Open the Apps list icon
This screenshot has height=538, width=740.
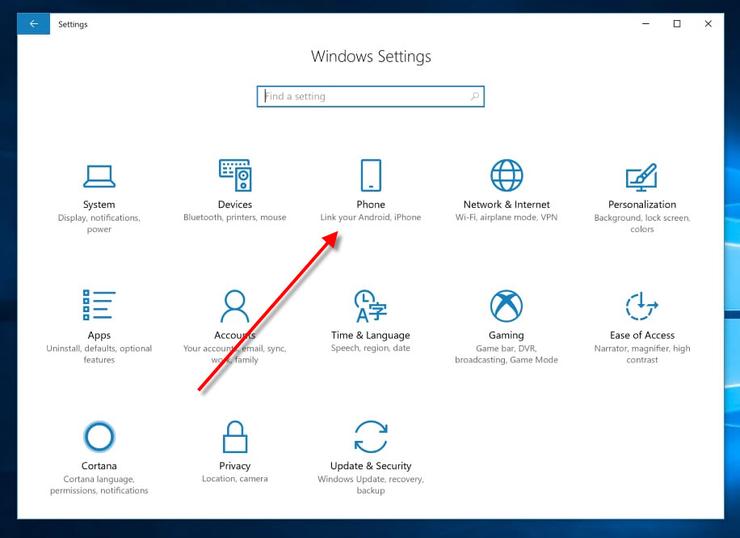(99, 306)
